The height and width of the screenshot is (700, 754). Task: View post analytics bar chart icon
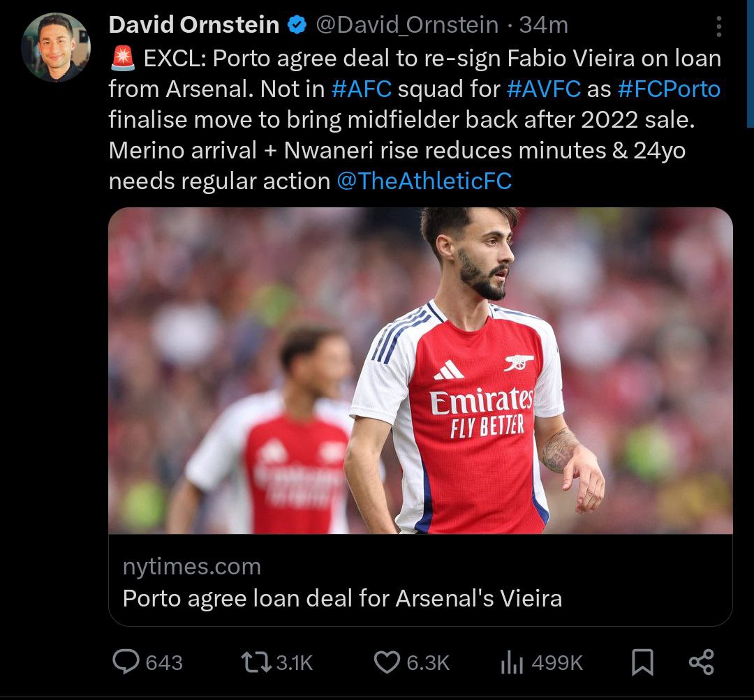512,662
